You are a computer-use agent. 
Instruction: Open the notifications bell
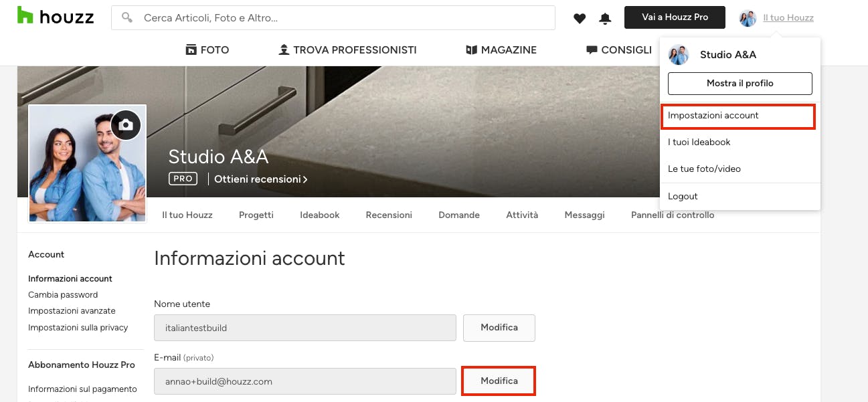coord(605,18)
